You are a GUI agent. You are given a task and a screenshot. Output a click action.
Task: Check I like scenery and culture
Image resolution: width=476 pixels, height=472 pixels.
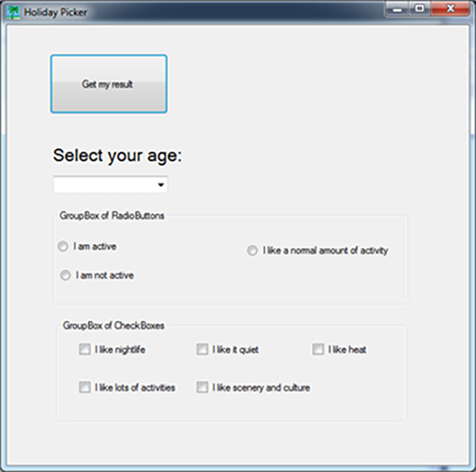[x=202, y=388]
